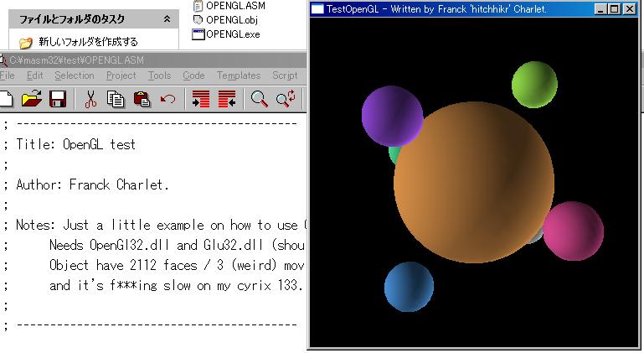This screenshot has height=353, width=644.
Task: Maximize the TestOpenGL window
Action: (x=616, y=9)
